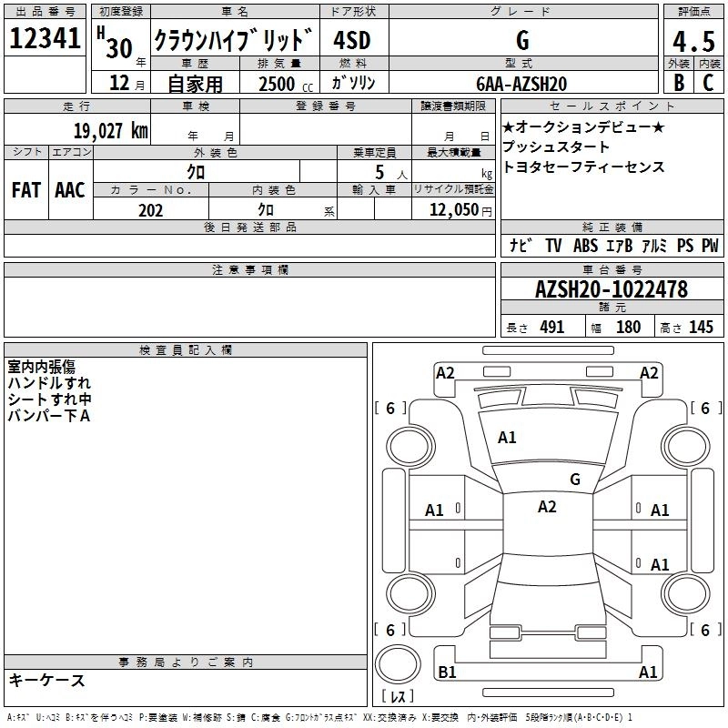Select the アルミ equipment item
Image resolution: width=728 pixels, height=728 pixels.
click(654, 246)
